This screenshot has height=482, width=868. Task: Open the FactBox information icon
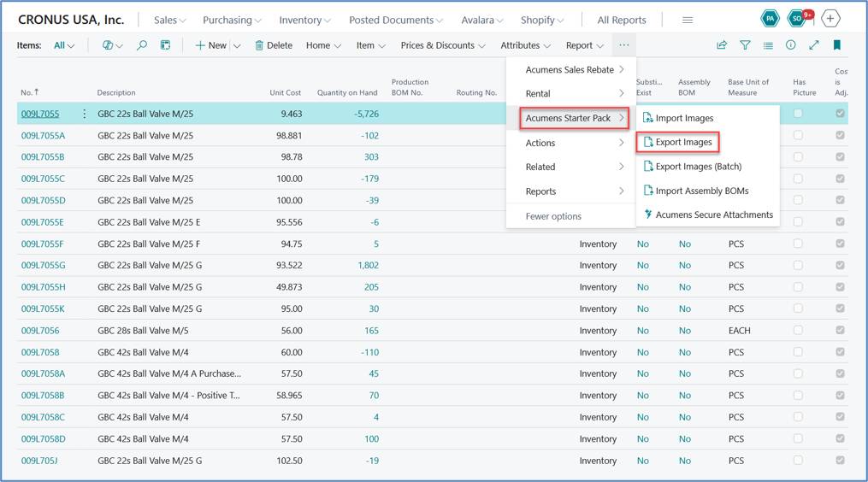click(x=790, y=45)
